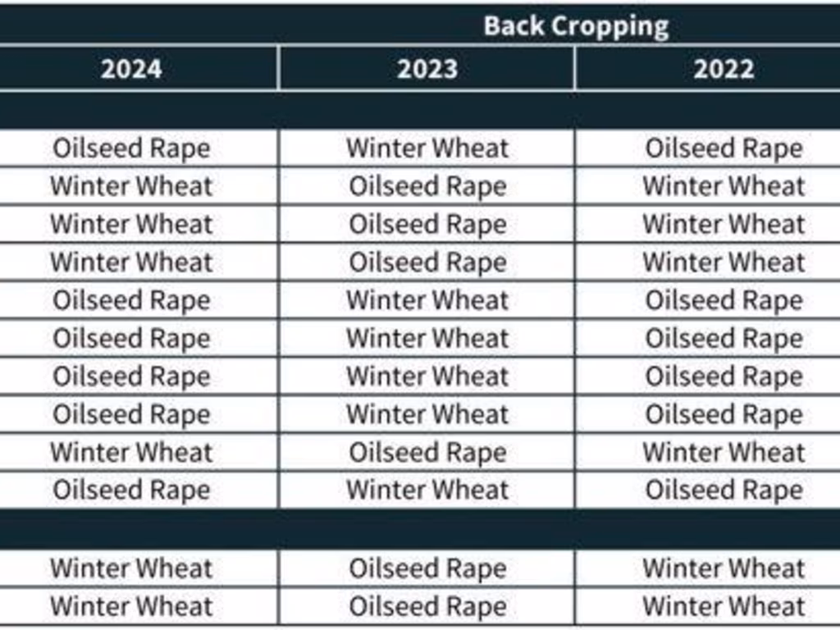Image resolution: width=840 pixels, height=630 pixels.
Task: Click fourth row's 2023 Oilseed Rape cell
Action: [x=427, y=262]
